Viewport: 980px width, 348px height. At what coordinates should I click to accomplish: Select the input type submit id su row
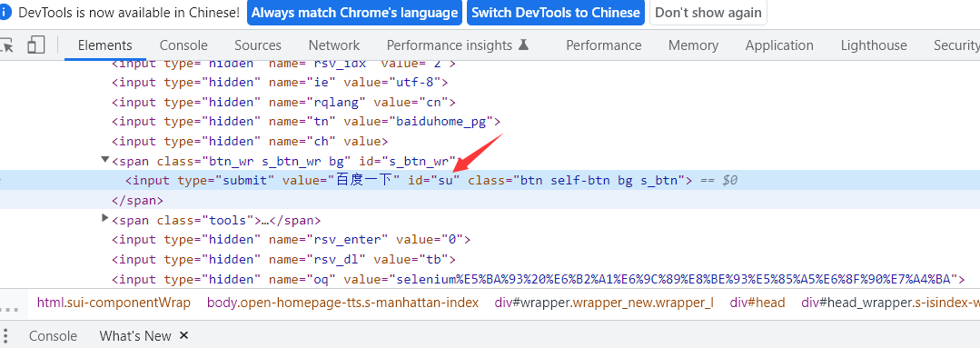coord(490,181)
